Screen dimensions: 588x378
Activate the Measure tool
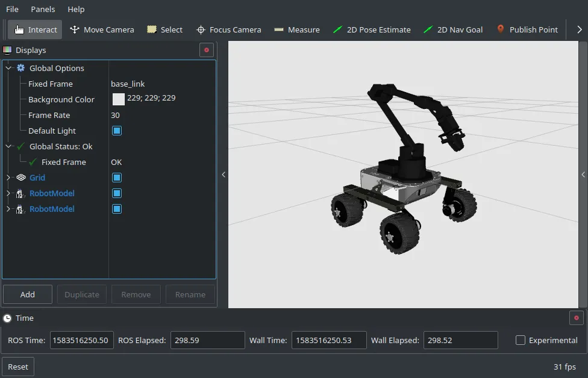point(296,29)
